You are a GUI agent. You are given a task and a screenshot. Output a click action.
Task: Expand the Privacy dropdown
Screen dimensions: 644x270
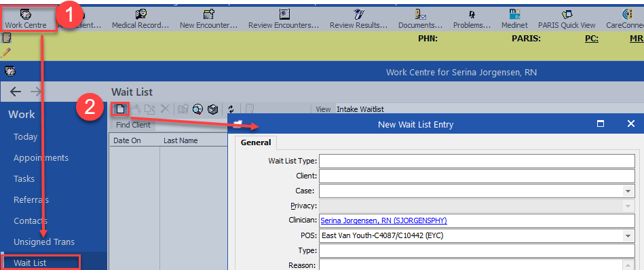click(x=628, y=206)
